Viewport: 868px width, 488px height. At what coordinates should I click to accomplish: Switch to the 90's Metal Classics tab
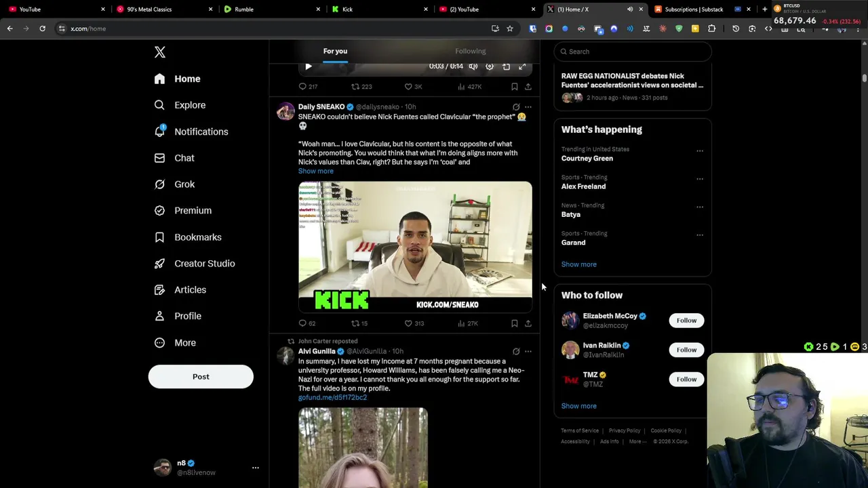163,9
